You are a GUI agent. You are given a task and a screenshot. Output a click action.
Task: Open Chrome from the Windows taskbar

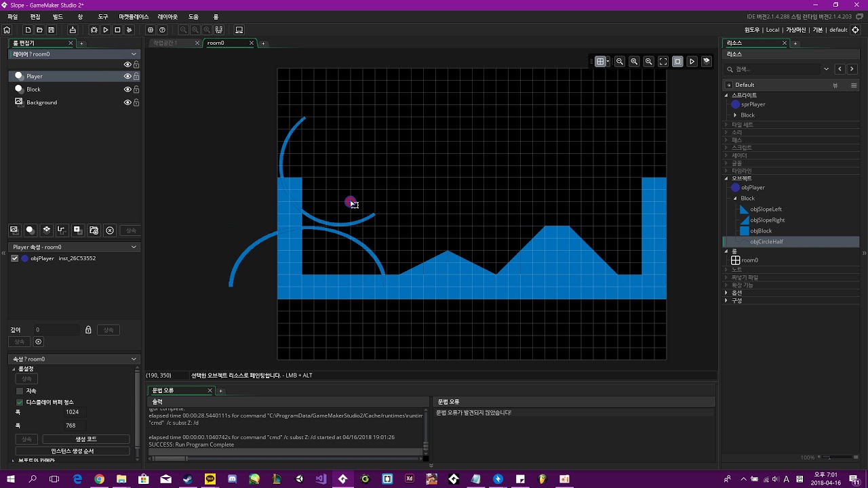pos(100,479)
